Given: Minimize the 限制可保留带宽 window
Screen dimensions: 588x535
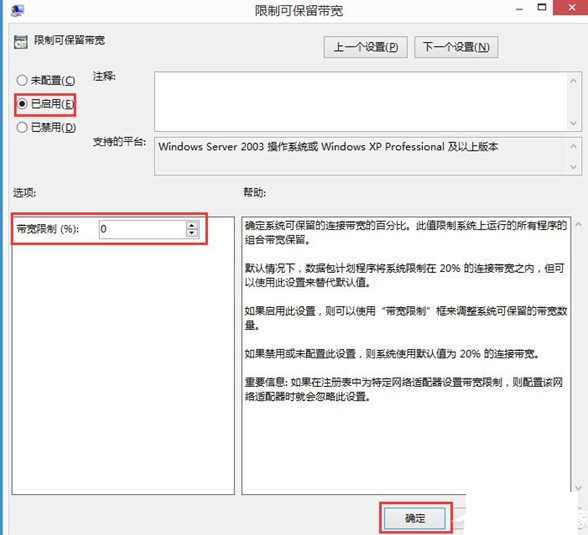Looking at the screenshot, I should click(x=519, y=9).
